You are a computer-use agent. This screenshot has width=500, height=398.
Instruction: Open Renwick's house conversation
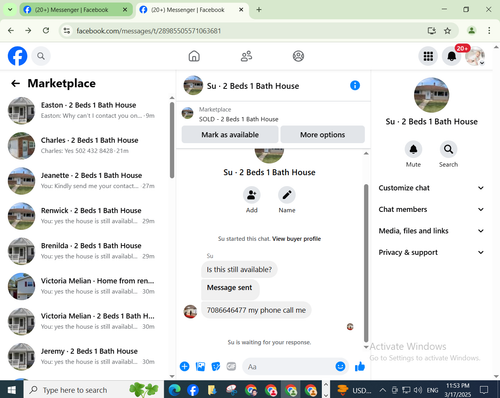pos(87,216)
